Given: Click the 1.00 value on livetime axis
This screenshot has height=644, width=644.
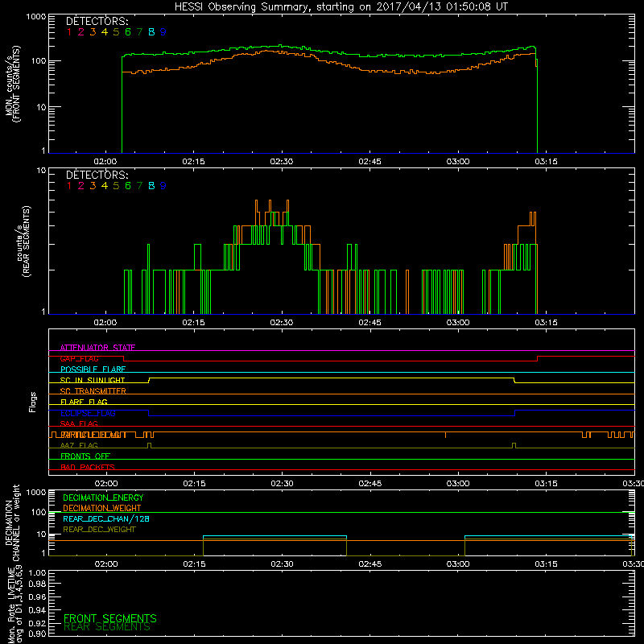Looking at the screenshot, I should [37, 572].
